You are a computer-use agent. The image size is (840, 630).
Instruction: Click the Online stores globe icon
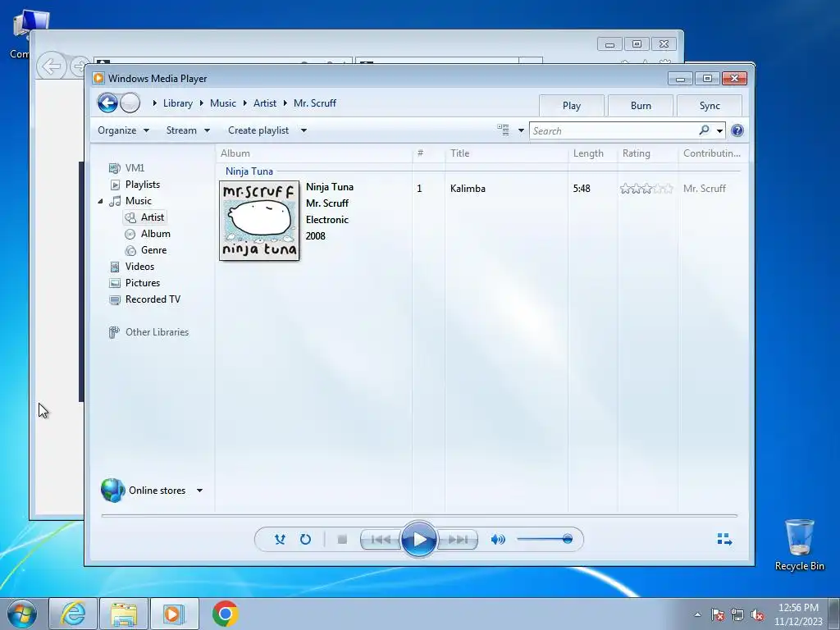(112, 491)
